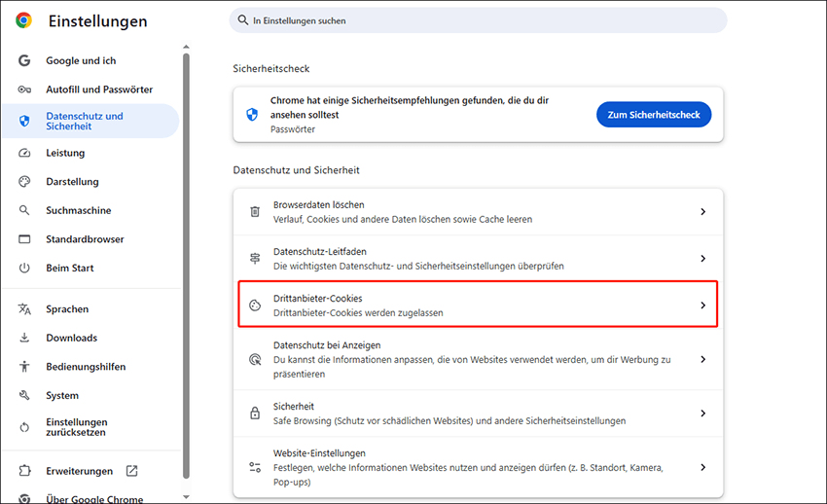Click the ad privacy icon for Datenschutz bei Anzeigen

tap(255, 360)
